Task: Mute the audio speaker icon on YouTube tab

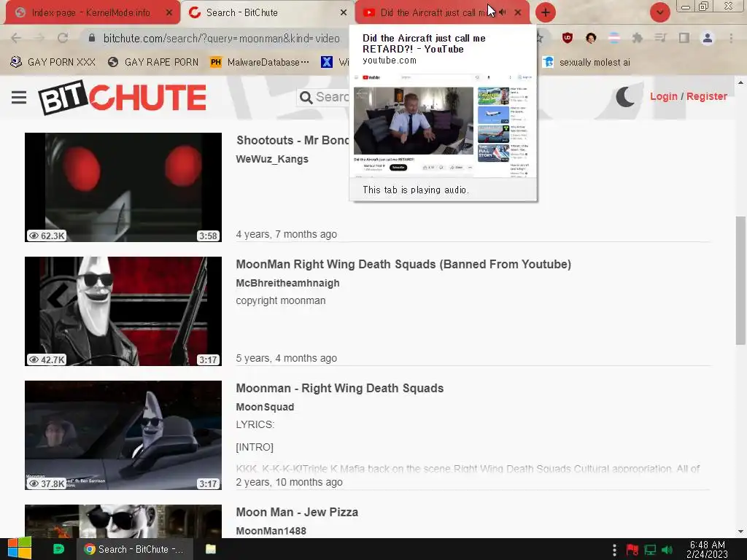Action: point(503,12)
